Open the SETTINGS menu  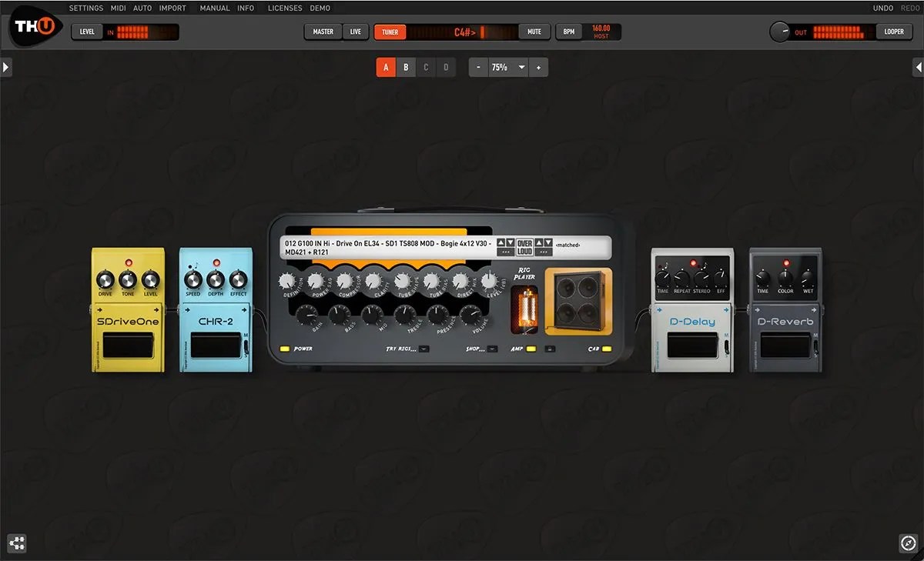click(x=85, y=8)
